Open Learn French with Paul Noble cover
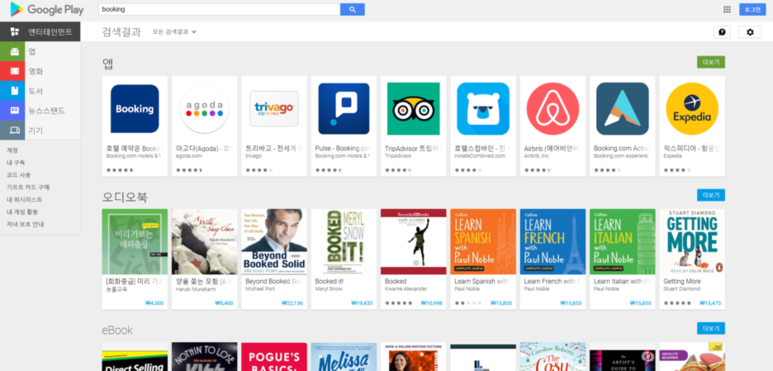The height and width of the screenshot is (371, 773). point(553,241)
